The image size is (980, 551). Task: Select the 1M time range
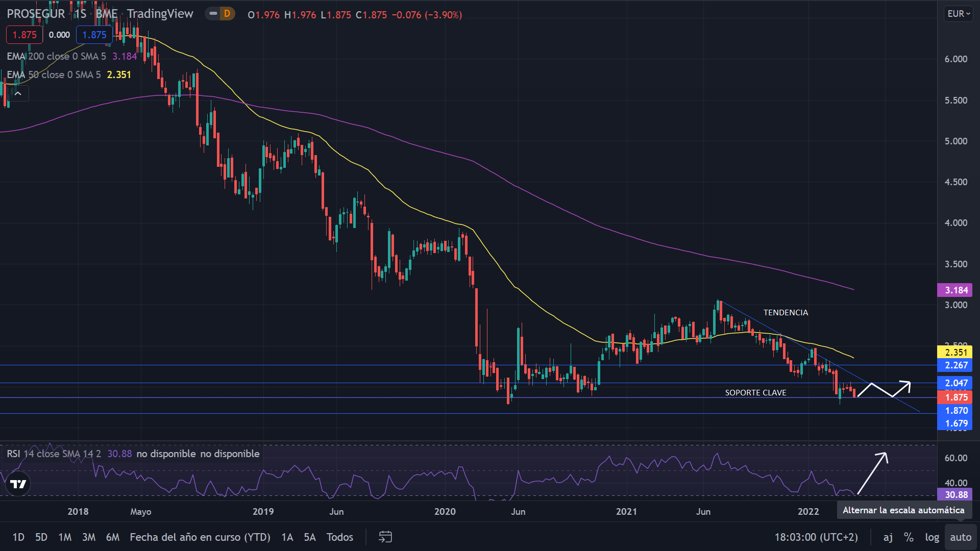pyautogui.click(x=65, y=537)
